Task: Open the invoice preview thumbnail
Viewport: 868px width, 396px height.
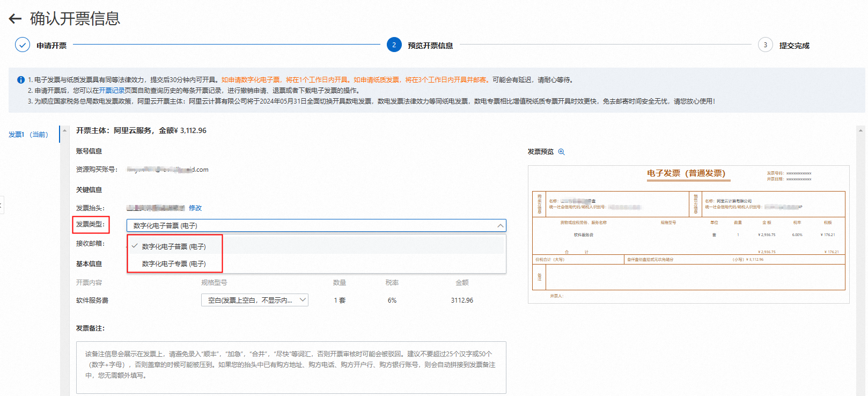Action: click(689, 234)
